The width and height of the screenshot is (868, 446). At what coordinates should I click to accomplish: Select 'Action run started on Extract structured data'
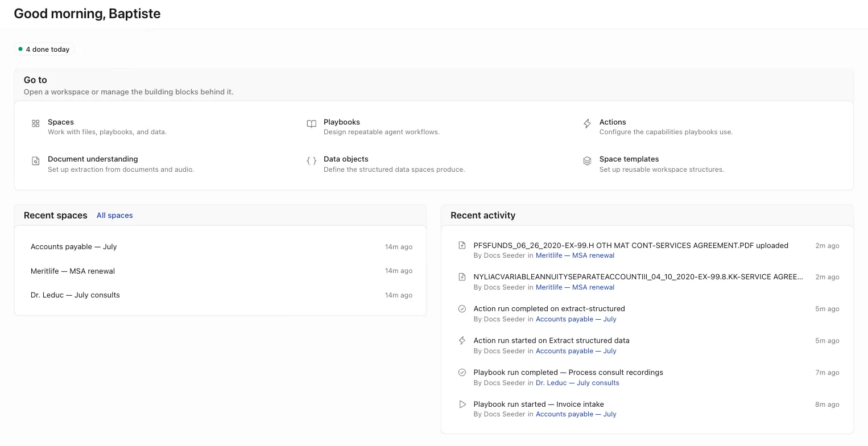(x=552, y=341)
